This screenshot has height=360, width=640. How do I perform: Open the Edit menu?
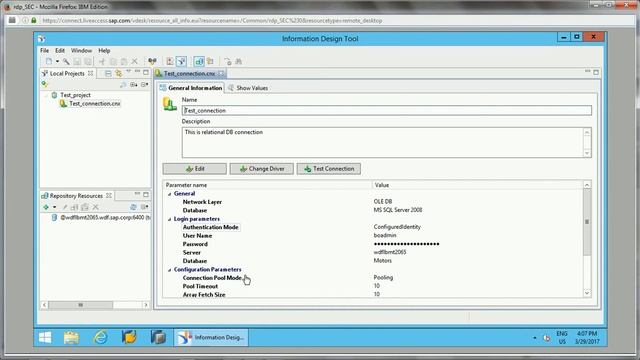(x=60, y=51)
